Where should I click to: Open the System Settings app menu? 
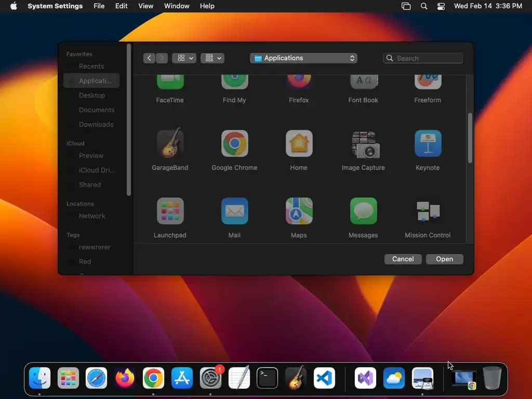[x=55, y=6]
